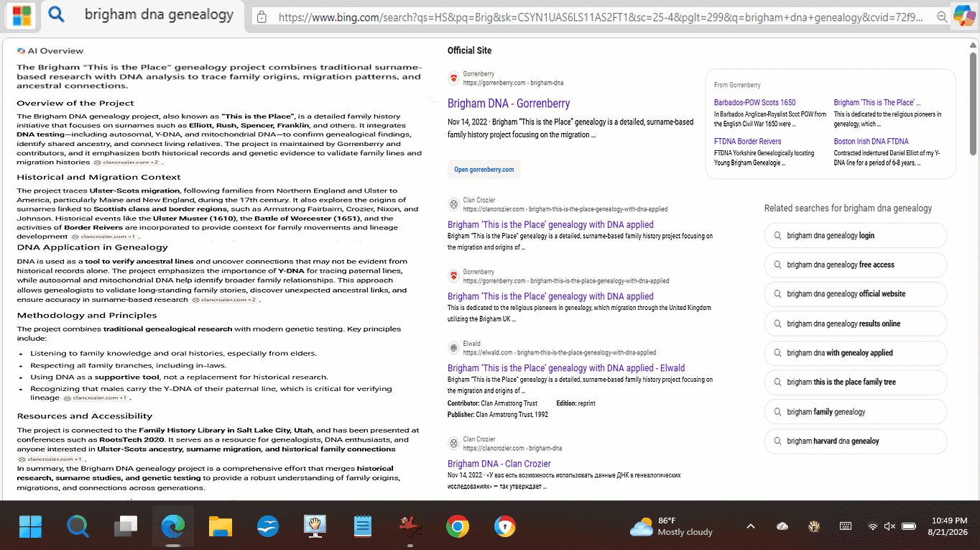Open the red creature app in the taskbar
The height and width of the screenshot is (550, 980).
point(410,527)
